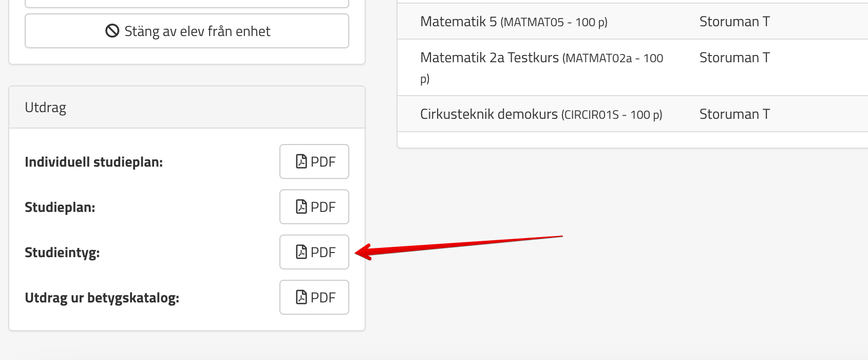Viewport: 868px width, 360px height.
Task: Open the Matematik 5 course row
Action: pyautogui.click(x=458, y=22)
